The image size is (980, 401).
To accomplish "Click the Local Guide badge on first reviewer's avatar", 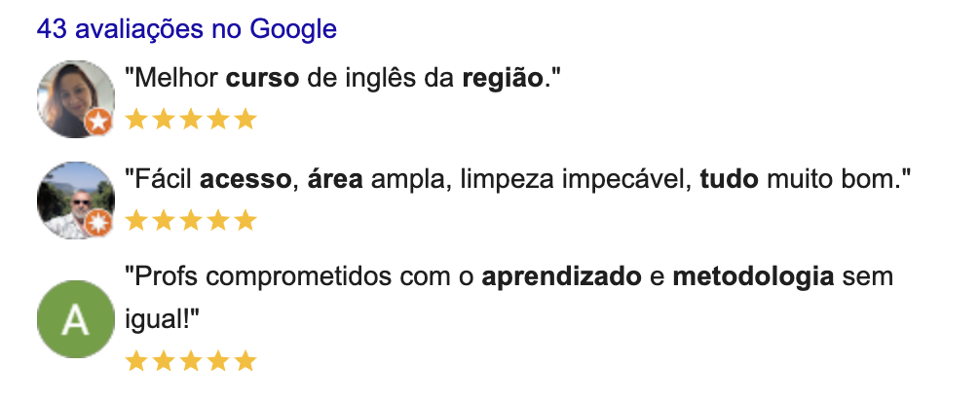I will point(98,121).
